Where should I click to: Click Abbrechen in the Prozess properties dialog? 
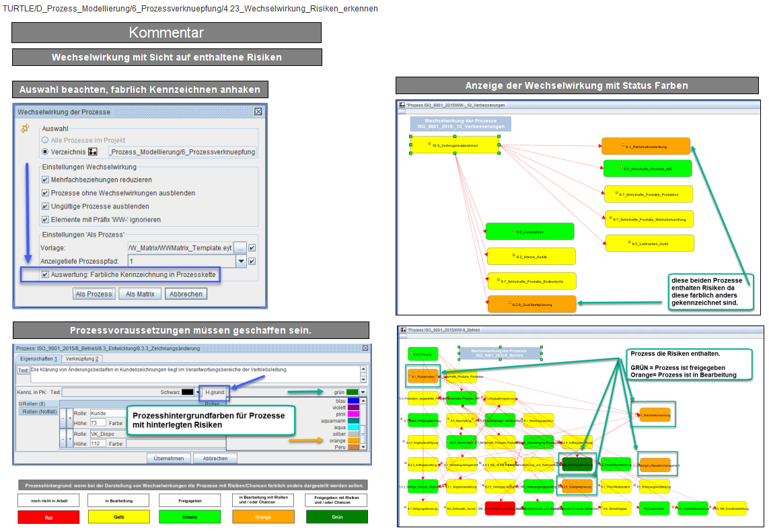pos(215,459)
